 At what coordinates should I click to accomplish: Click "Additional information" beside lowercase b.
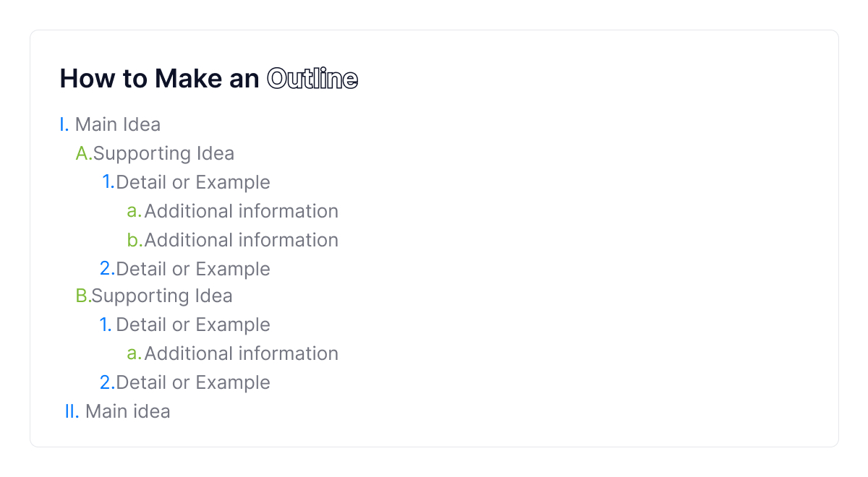click(x=242, y=240)
